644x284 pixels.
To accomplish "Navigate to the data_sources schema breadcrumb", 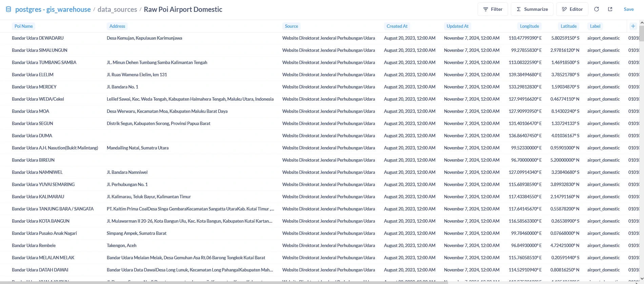I will 117,9.
